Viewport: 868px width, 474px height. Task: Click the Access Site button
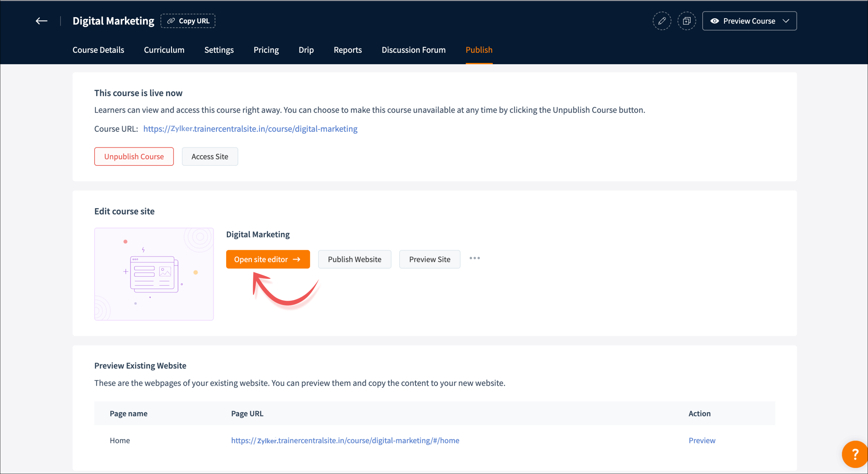tap(210, 156)
